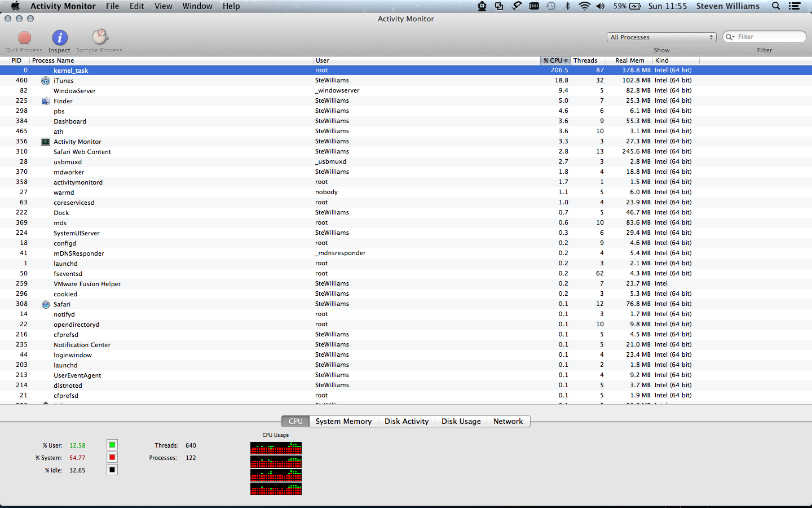The width and height of the screenshot is (812, 508).
Task: Sort by the Process Name column header
Action: click(x=171, y=60)
